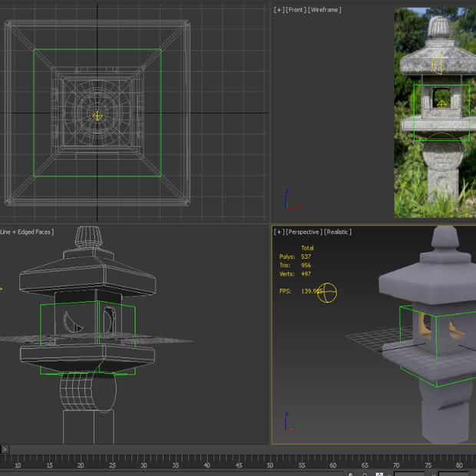The image size is (476, 476).
Task: Open the [Wireframe] shading mode menu
Action: (325, 10)
